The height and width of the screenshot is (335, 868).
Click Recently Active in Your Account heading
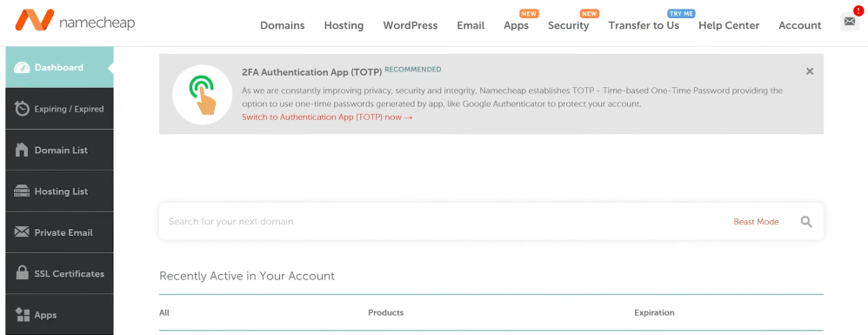[x=247, y=276]
